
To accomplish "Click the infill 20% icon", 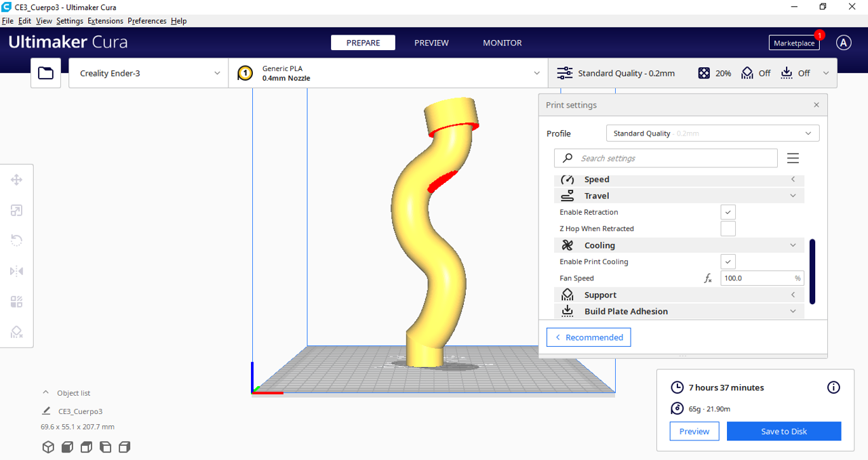I will pos(704,73).
